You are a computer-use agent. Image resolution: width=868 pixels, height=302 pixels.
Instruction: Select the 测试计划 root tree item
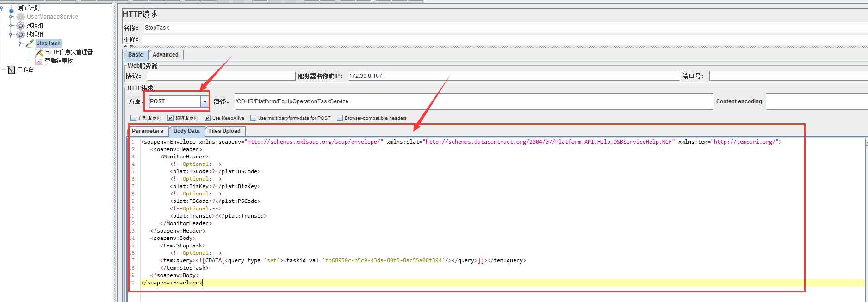coord(29,8)
